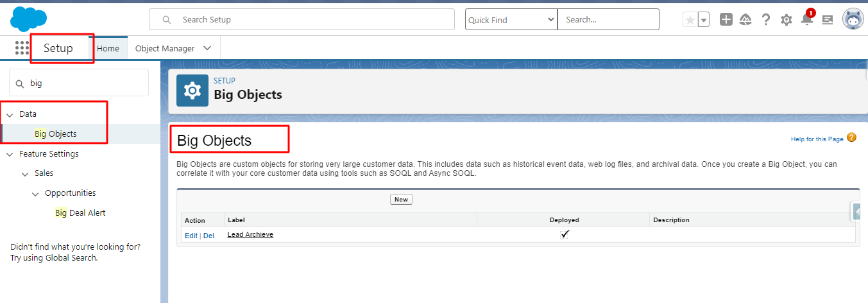Expand the side panel arrow handle
868x303 pixels.
(x=856, y=211)
